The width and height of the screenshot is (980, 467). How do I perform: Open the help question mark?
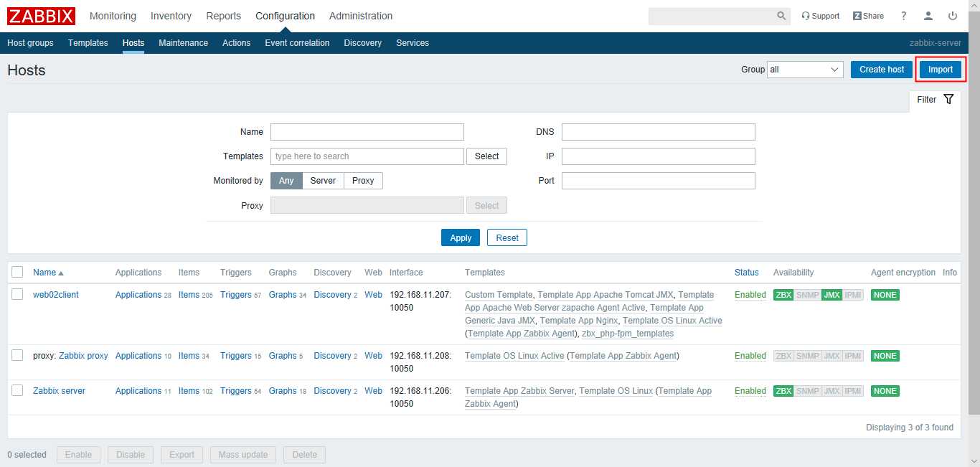point(904,16)
